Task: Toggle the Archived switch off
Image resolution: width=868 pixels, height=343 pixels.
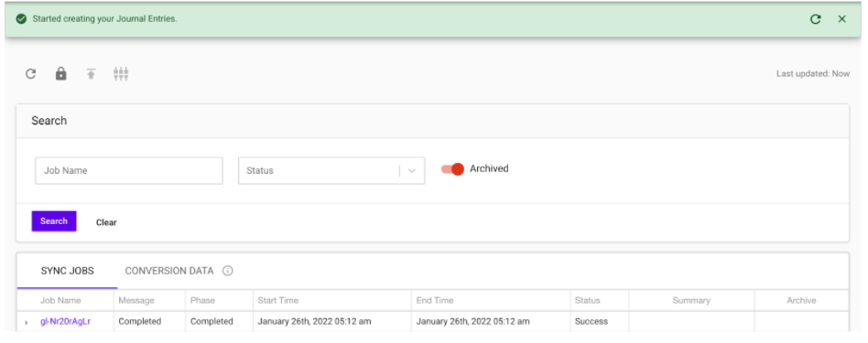Action: pyautogui.click(x=452, y=169)
